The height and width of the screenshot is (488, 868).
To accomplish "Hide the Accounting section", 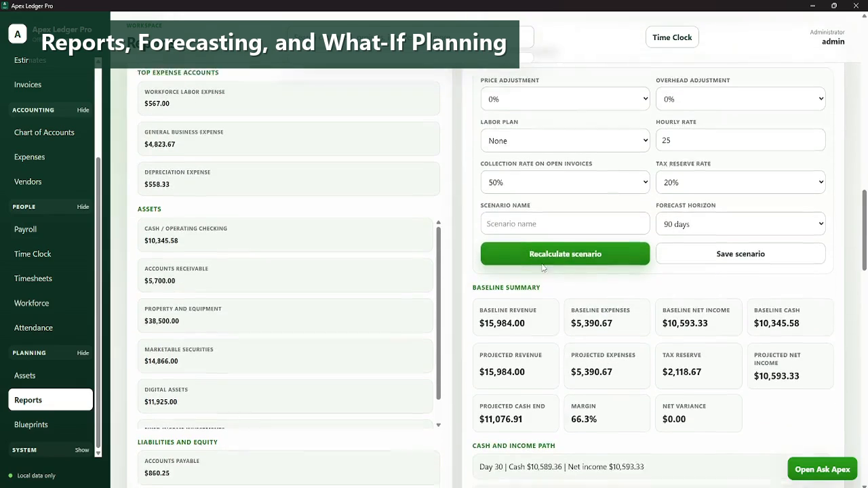I will tap(83, 110).
